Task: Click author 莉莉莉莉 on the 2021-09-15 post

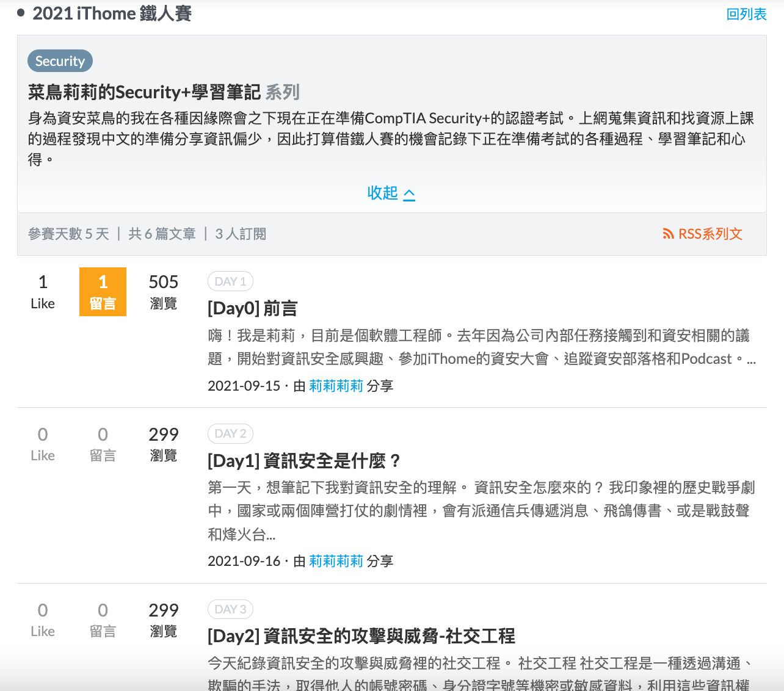Action: tap(336, 386)
